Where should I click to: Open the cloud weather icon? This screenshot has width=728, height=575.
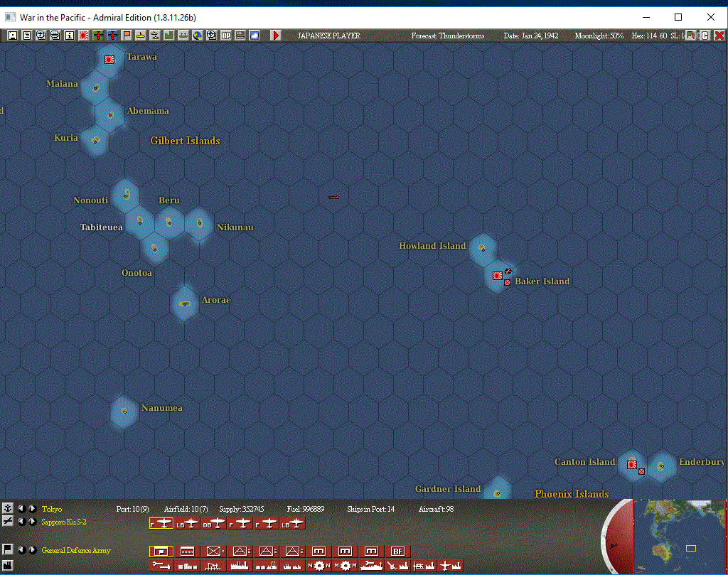tap(255, 36)
